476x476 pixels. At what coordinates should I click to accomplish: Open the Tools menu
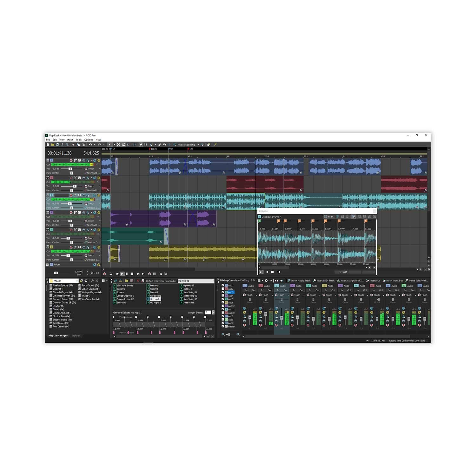click(79, 140)
